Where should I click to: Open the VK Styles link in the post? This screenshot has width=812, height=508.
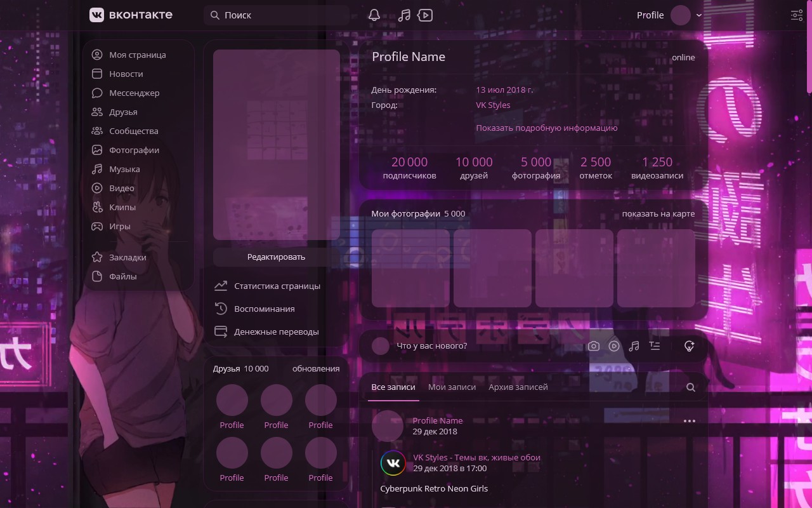476,457
